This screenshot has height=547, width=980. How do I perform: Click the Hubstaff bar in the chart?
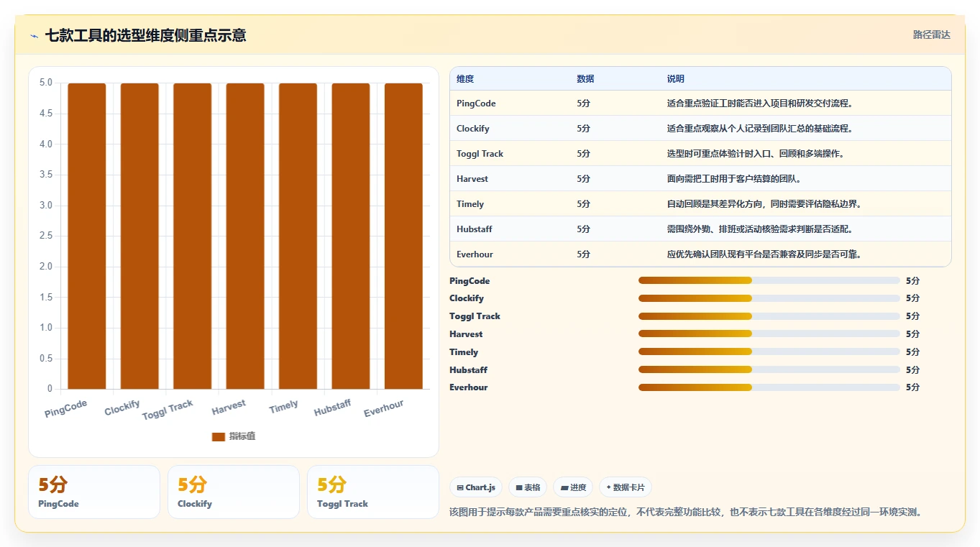point(351,236)
